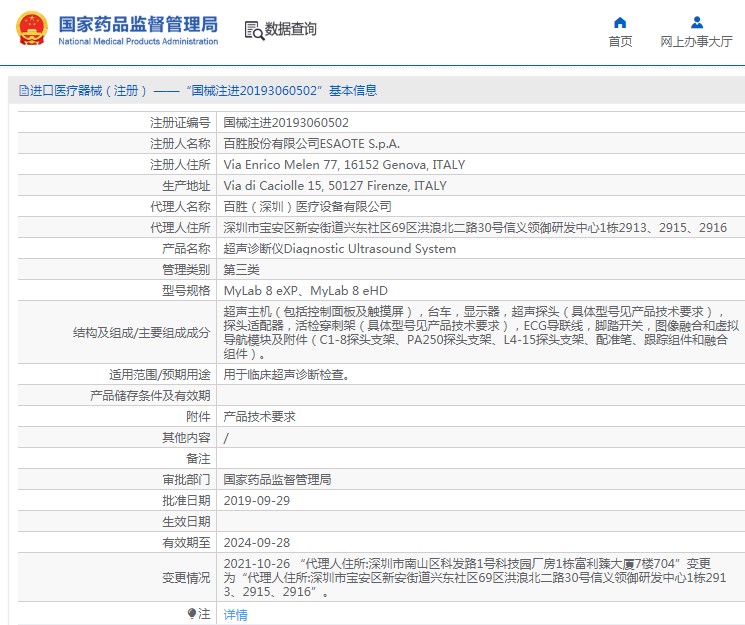Viewport: 745px width, 625px height.
Task: Select approval date 2019-09-29
Action: pos(257,500)
